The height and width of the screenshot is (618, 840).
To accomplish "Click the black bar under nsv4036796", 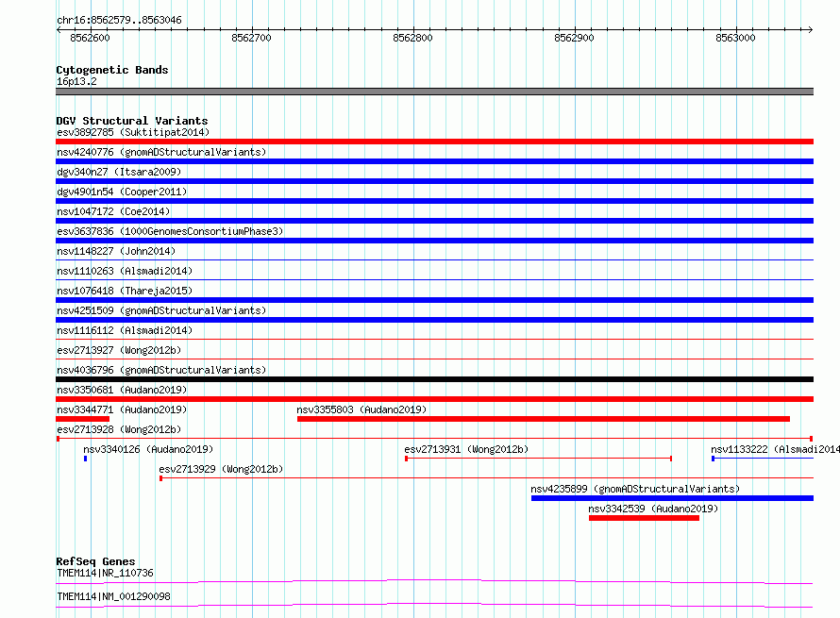I will pyautogui.click(x=434, y=379).
